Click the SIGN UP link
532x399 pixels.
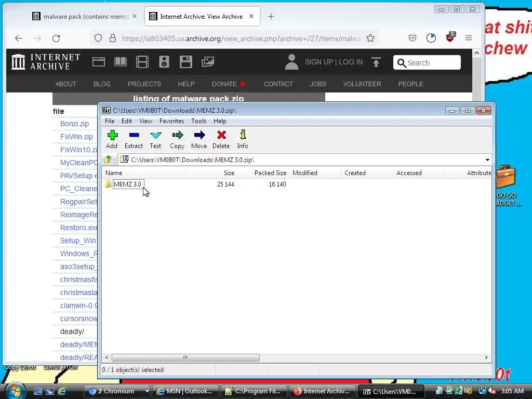[318, 62]
